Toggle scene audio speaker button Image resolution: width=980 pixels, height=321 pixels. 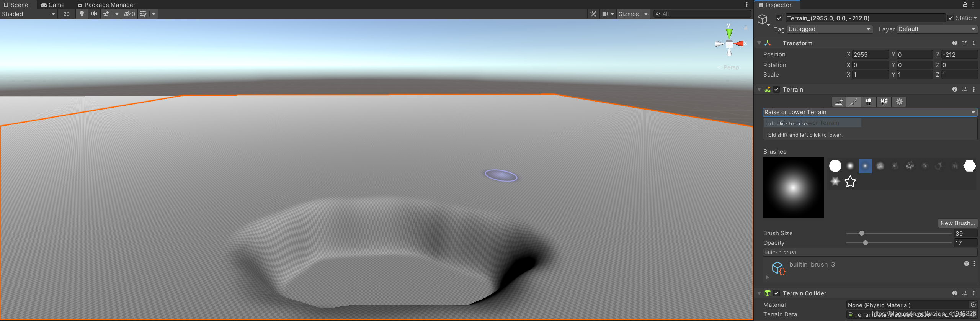[94, 14]
